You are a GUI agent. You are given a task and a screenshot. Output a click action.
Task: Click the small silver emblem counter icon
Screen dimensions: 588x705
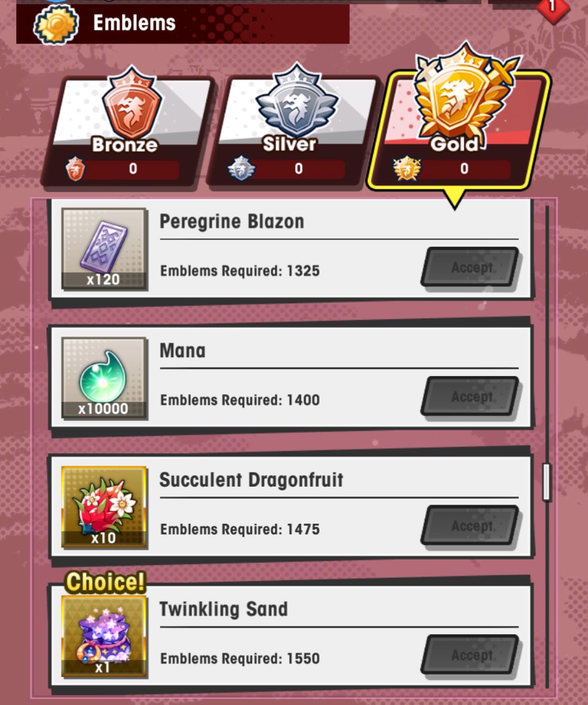click(241, 169)
